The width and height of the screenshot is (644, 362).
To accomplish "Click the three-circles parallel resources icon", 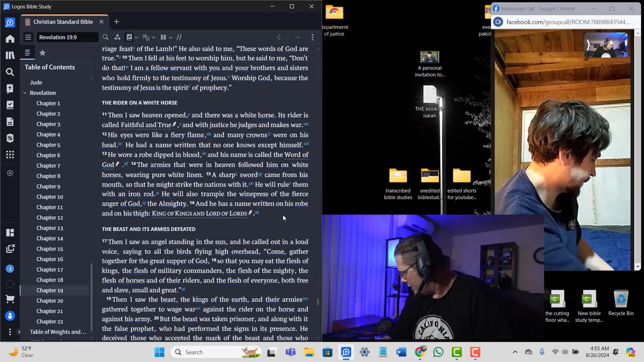I will pyautogui.click(x=117, y=37).
